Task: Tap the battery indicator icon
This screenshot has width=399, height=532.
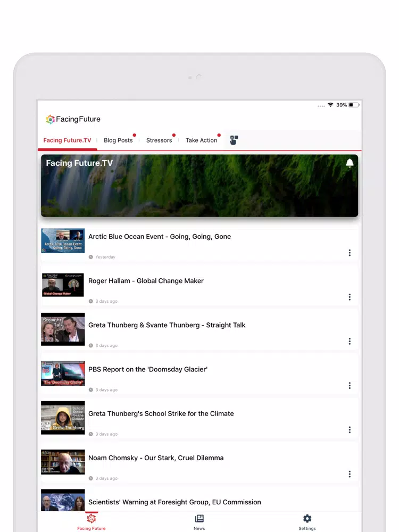Action: click(354, 105)
